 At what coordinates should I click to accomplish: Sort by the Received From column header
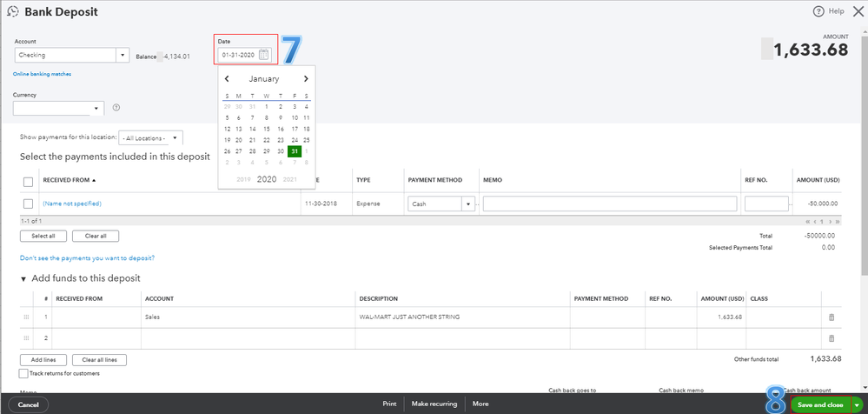click(x=70, y=181)
